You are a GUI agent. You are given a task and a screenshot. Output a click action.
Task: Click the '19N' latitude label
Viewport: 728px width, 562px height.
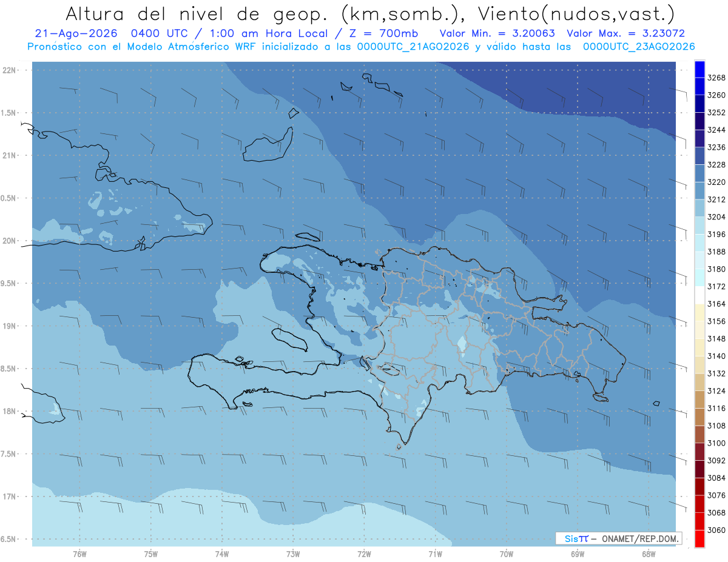9,326
